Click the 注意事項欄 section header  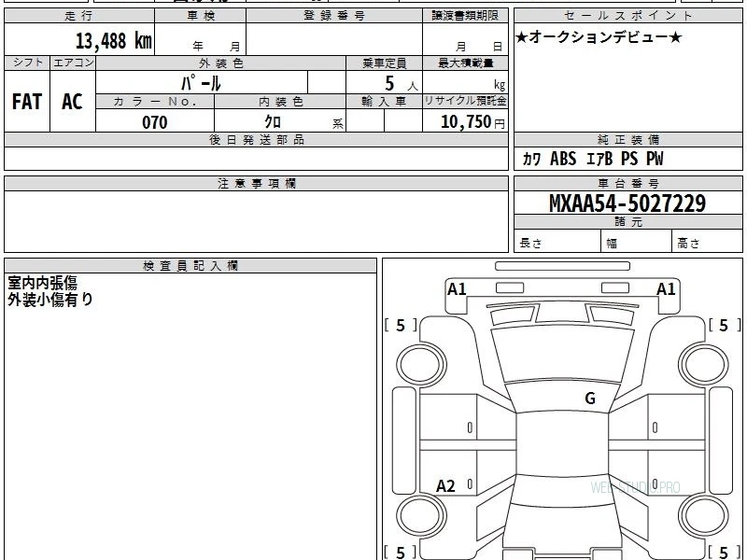tap(256, 183)
